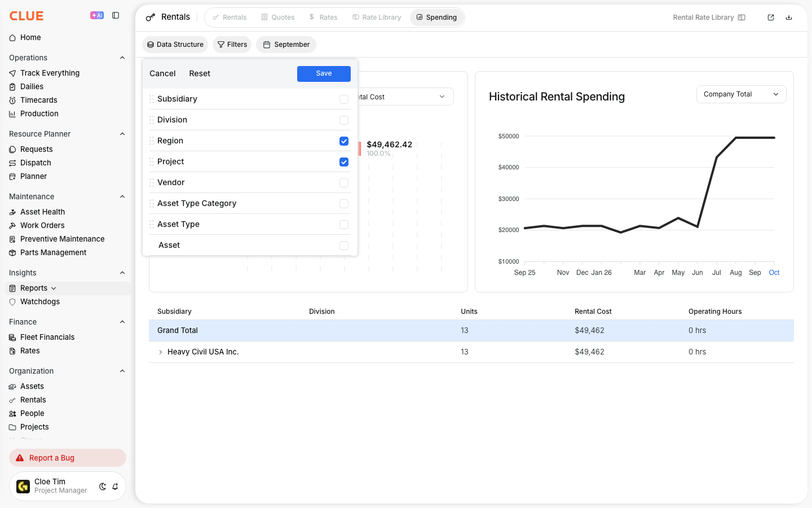Collapse the Operations section
This screenshot has height=508, width=812.
pyautogui.click(x=122, y=58)
